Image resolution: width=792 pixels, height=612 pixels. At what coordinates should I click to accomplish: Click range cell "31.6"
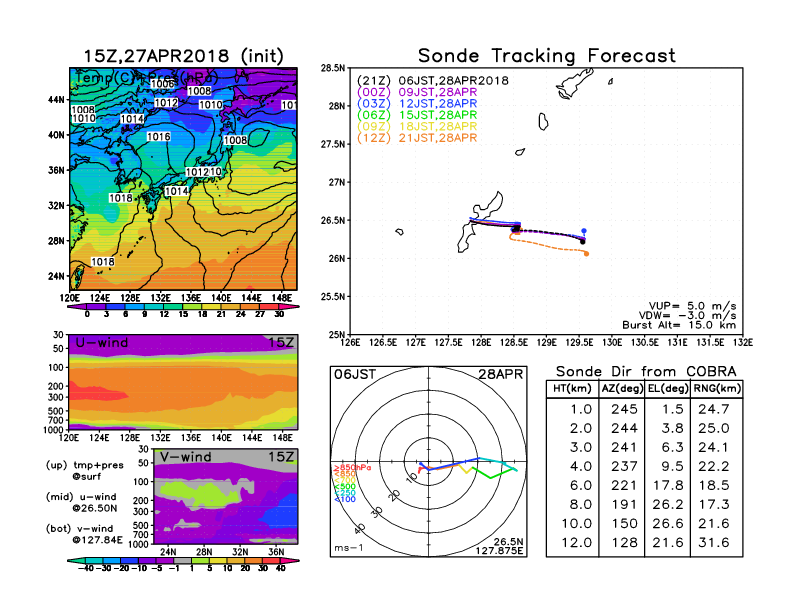click(x=714, y=543)
